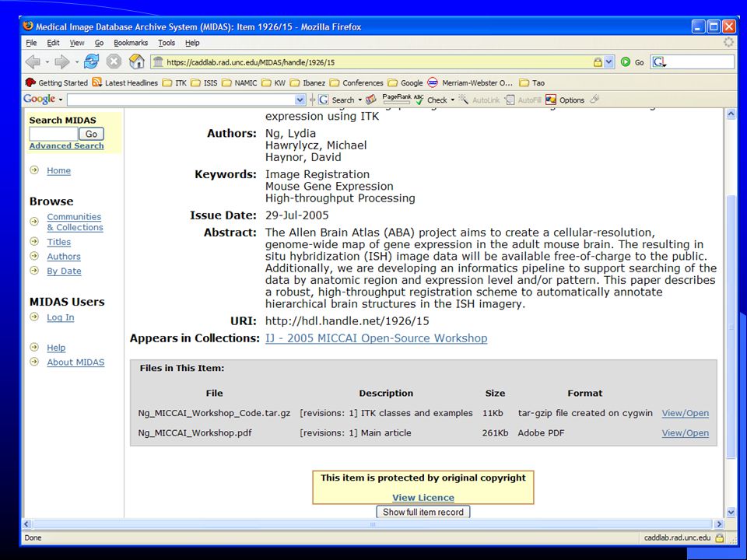Browse Communities & Collections
The width and height of the screenshot is (747, 560).
point(75,222)
